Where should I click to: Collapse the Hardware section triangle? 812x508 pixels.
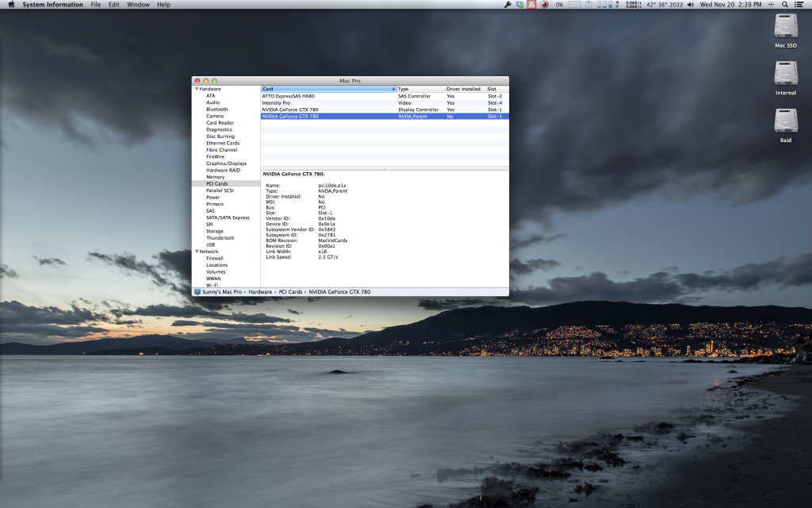(x=196, y=89)
